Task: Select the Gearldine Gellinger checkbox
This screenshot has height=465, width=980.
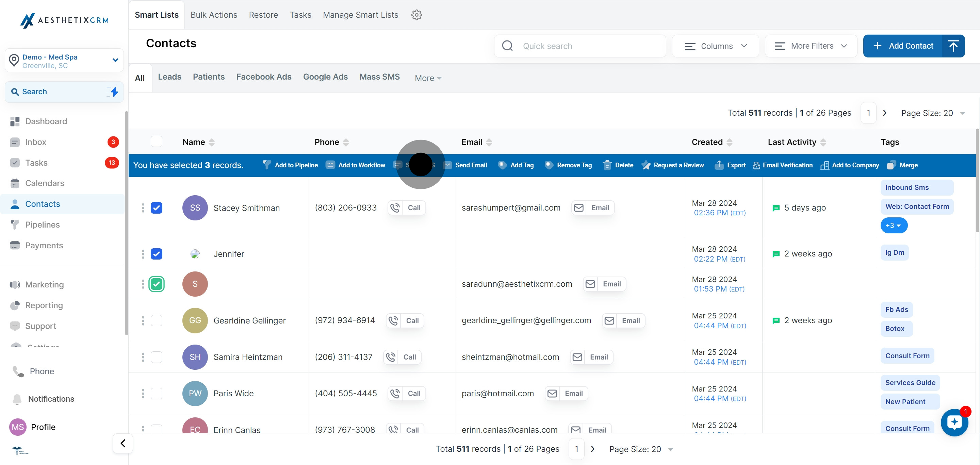Action: pos(157,320)
